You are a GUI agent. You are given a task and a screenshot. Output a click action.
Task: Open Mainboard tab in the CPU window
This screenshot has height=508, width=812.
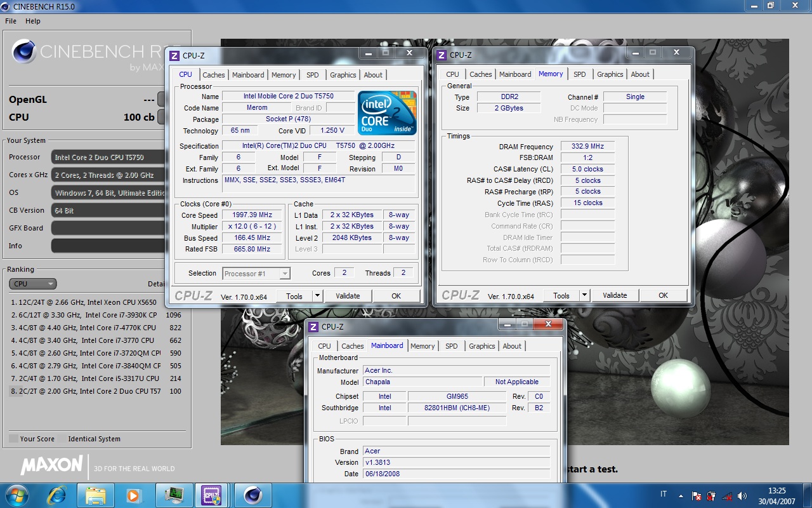click(248, 75)
